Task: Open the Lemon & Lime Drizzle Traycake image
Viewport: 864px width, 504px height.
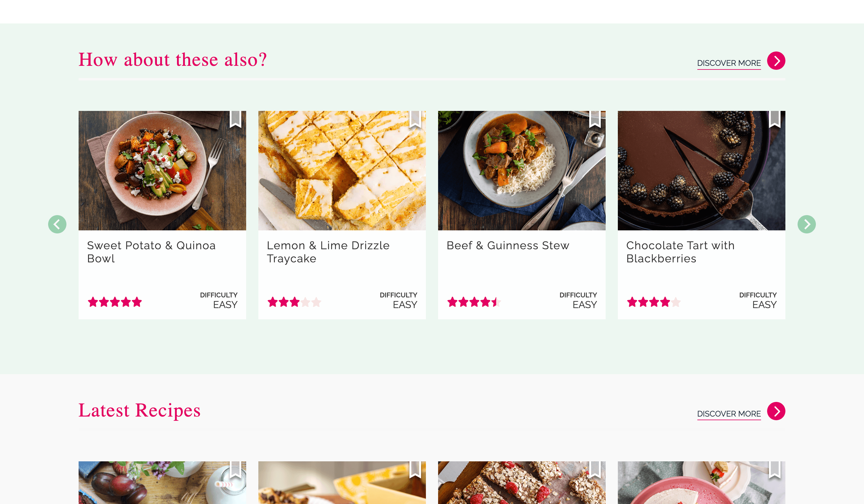Action: tap(342, 170)
